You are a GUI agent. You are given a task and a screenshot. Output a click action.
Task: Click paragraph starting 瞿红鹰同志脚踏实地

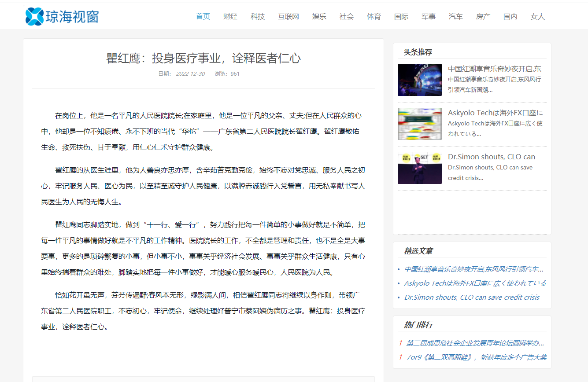coord(203,249)
